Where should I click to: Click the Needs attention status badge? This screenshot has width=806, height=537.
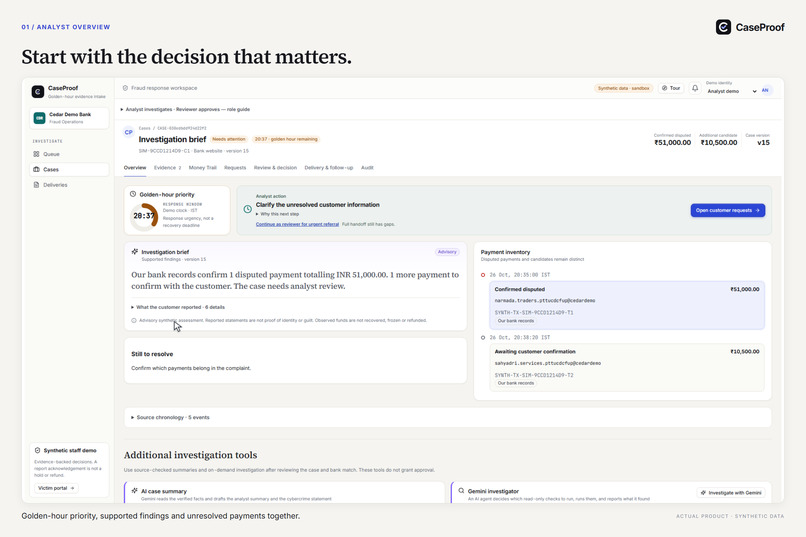[x=229, y=139]
